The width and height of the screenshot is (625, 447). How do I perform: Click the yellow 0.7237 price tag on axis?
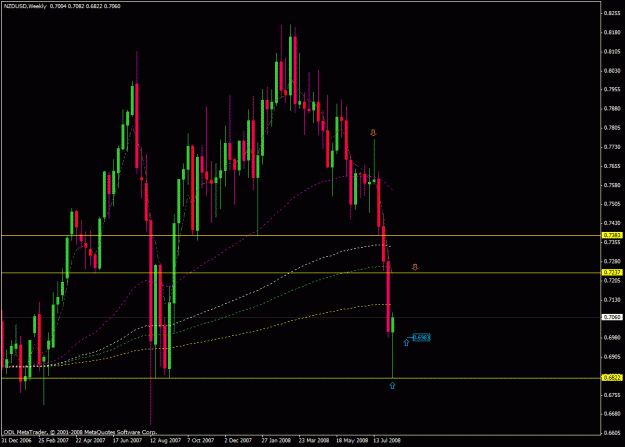pos(612,273)
